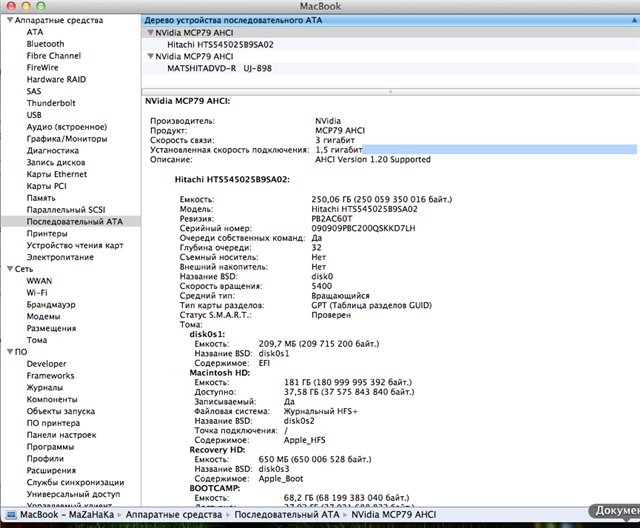
Task: Select WWAN network item
Action: pos(39,281)
